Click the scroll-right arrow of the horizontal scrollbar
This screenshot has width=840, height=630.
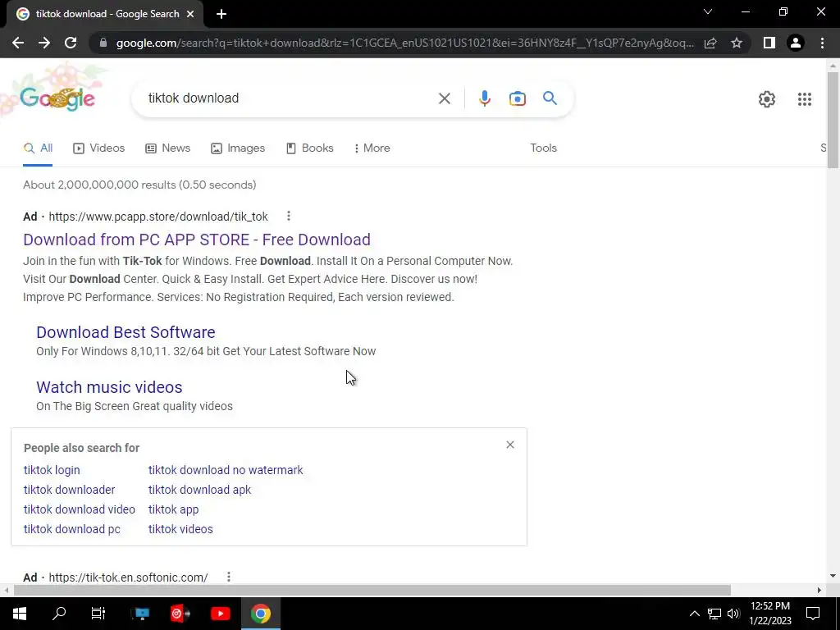pyautogui.click(x=819, y=591)
